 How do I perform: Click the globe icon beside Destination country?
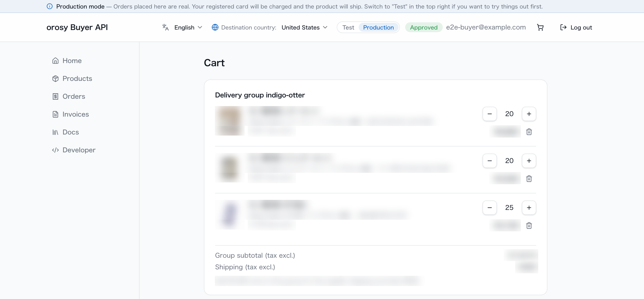[x=215, y=27]
